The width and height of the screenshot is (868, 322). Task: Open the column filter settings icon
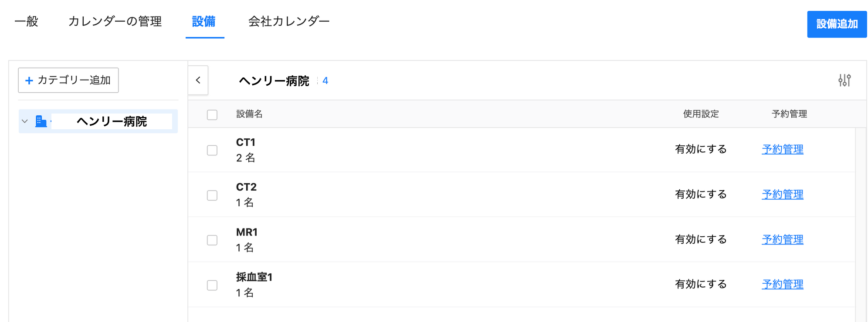(x=844, y=80)
